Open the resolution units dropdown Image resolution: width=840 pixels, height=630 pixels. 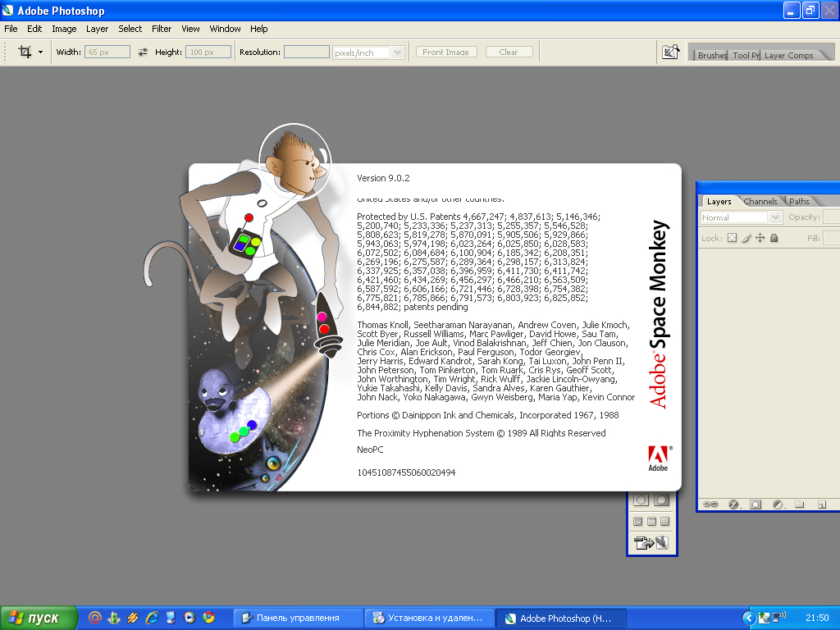pyautogui.click(x=368, y=52)
